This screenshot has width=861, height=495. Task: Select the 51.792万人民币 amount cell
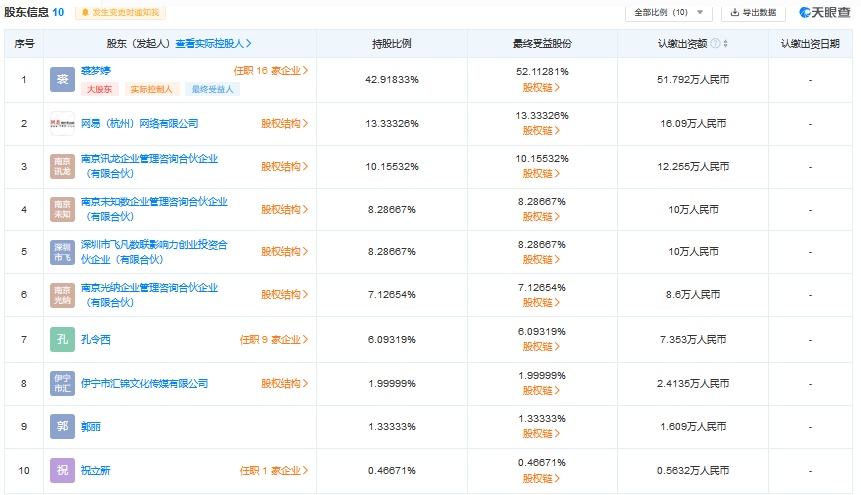pyautogui.click(x=693, y=80)
